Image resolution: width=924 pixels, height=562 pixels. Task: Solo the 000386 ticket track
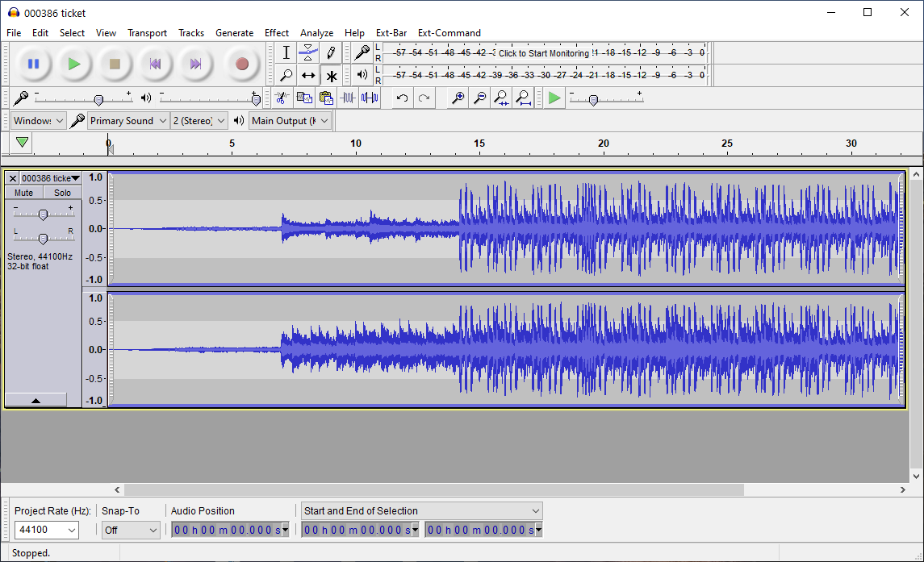(62, 193)
